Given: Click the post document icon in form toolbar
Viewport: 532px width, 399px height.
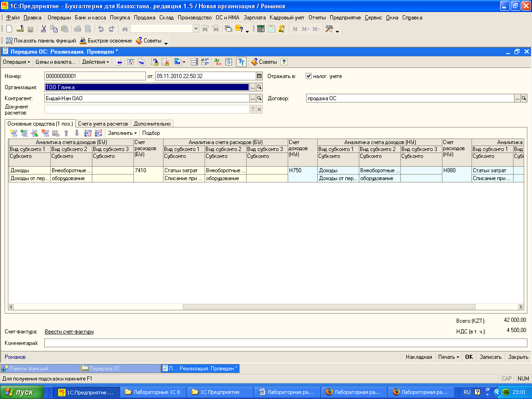Looking at the screenshot, I should (x=155, y=62).
